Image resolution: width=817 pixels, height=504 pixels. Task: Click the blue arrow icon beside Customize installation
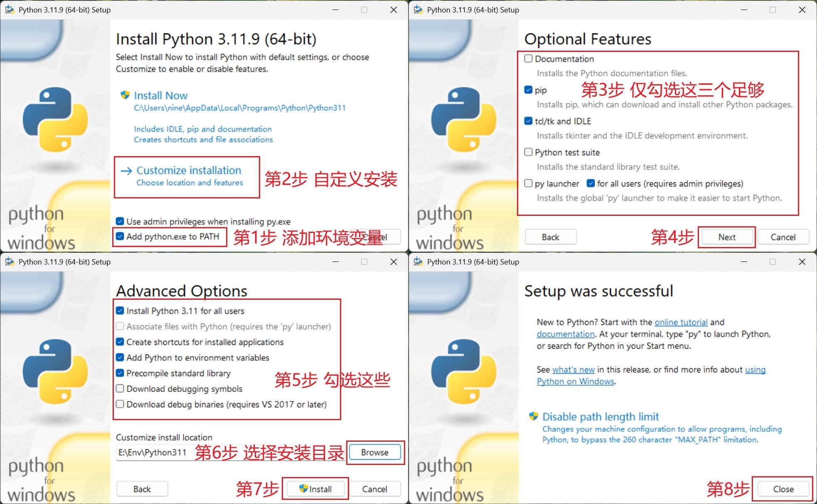coord(126,170)
